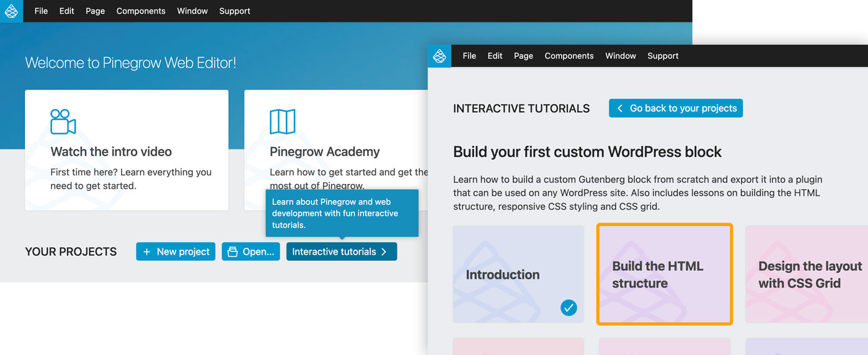Click Pinegrow logo in front tutorials window
This screenshot has width=868, height=355.
440,56
